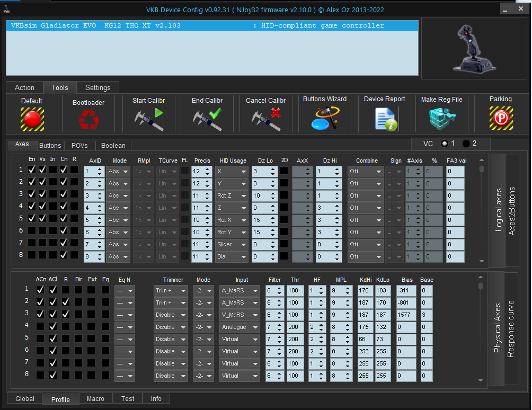Click the Bootloader recycle icon
The width and height of the screenshot is (532, 410).
coord(88,120)
